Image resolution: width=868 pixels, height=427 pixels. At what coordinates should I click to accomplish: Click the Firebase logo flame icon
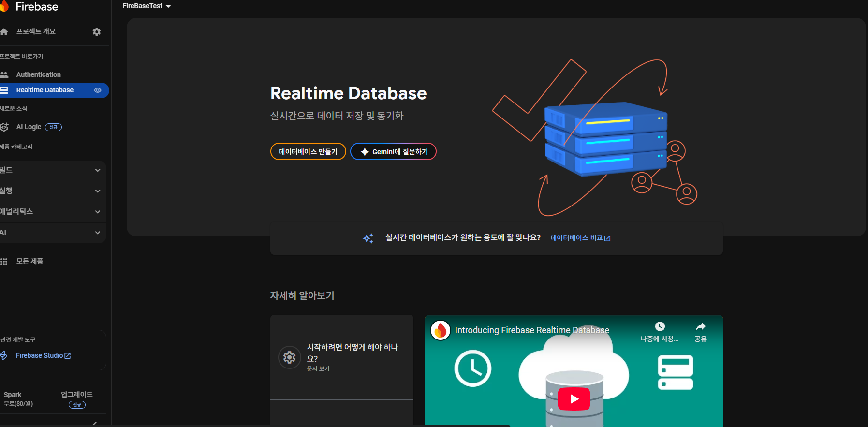[x=4, y=6]
